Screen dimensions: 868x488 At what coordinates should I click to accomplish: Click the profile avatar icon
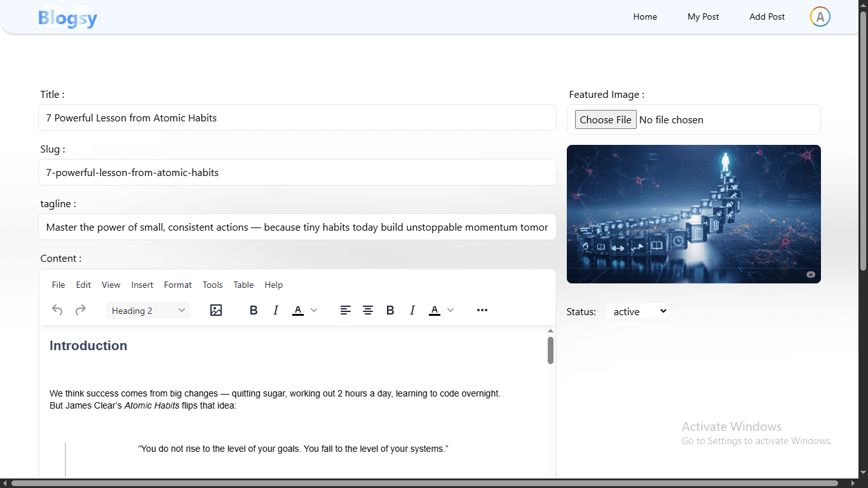coord(820,17)
